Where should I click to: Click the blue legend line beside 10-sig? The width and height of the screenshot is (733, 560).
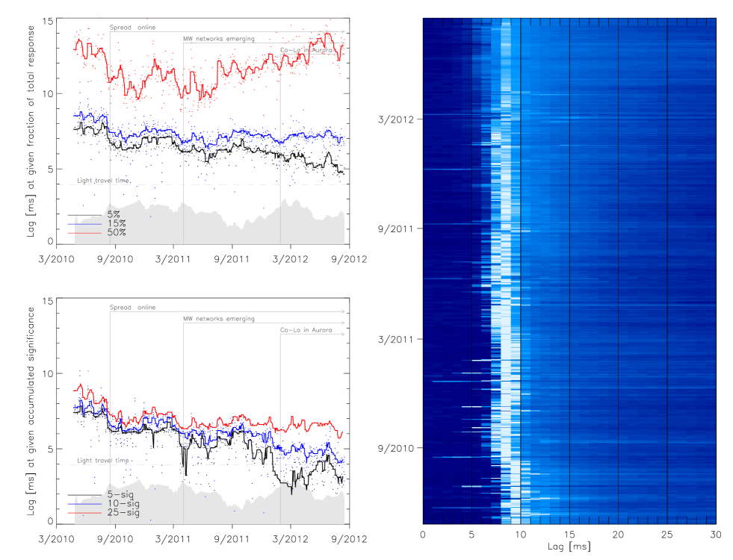pos(84,504)
